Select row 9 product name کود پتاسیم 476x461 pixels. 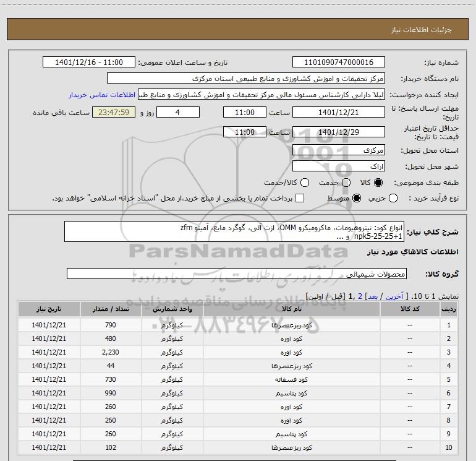(x=291, y=434)
